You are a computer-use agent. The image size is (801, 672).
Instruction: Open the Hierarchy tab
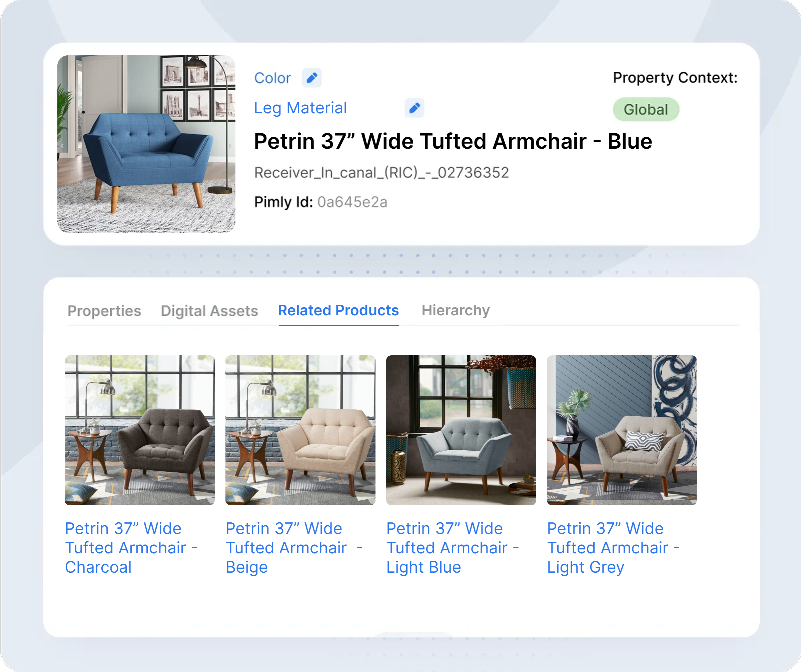(456, 311)
